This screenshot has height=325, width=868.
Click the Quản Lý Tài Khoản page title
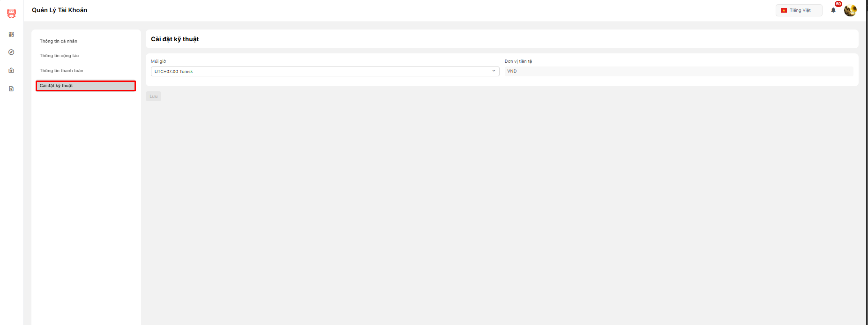pos(60,10)
